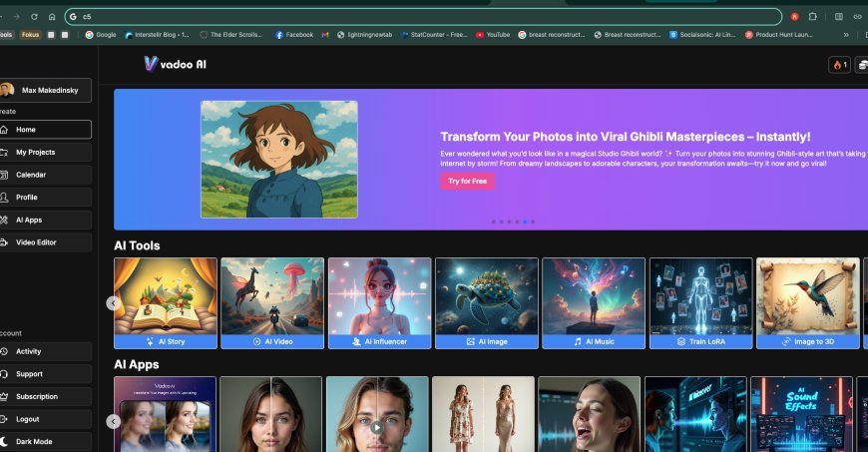Select the highlighted blue carousel dot
868x452 pixels.
pos(525,222)
